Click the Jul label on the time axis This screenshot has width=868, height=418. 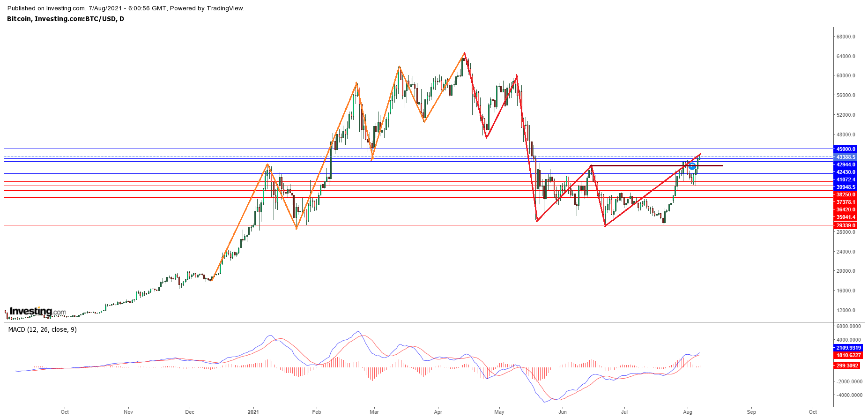tap(624, 412)
